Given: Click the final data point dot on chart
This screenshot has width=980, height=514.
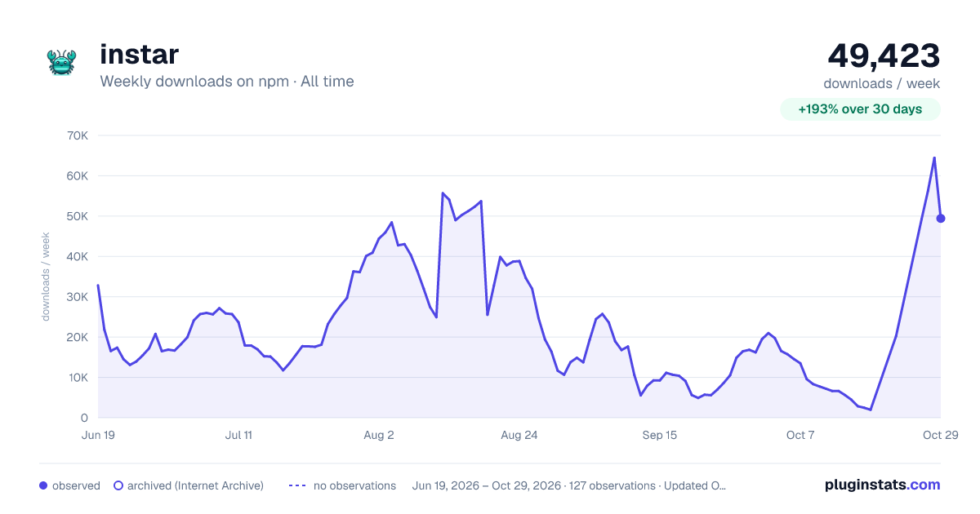Looking at the screenshot, I should click(941, 218).
